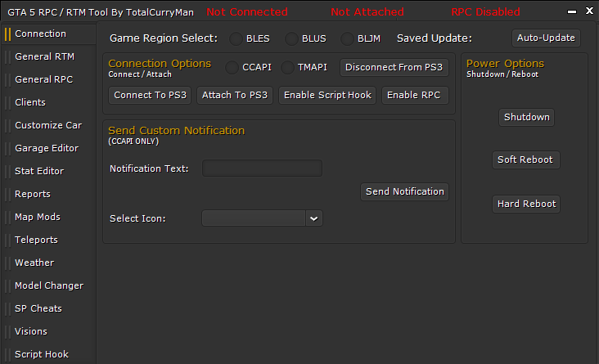Switch to the Garage Editor tab
This screenshot has height=364, width=599.
[47, 148]
